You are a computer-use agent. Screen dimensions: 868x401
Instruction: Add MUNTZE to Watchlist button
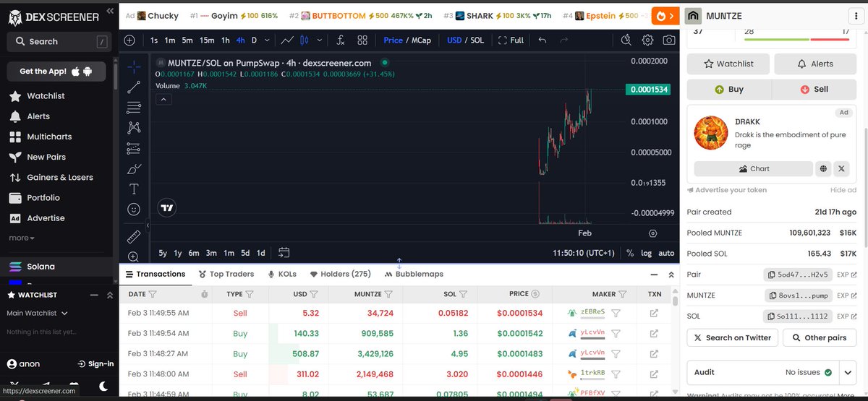point(728,64)
